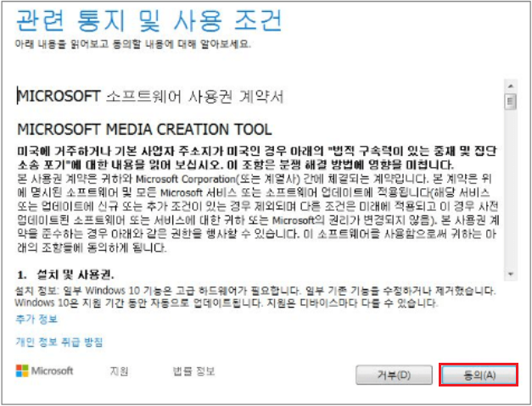Viewport: 532px width, 406px height.
Task: Click the 관련 통지 및 사용 조건 page title
Action: click(149, 20)
